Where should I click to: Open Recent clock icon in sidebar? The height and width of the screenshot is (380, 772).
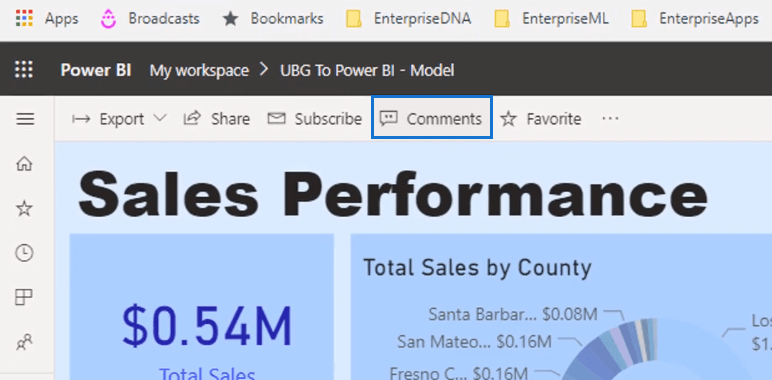pyautogui.click(x=24, y=253)
